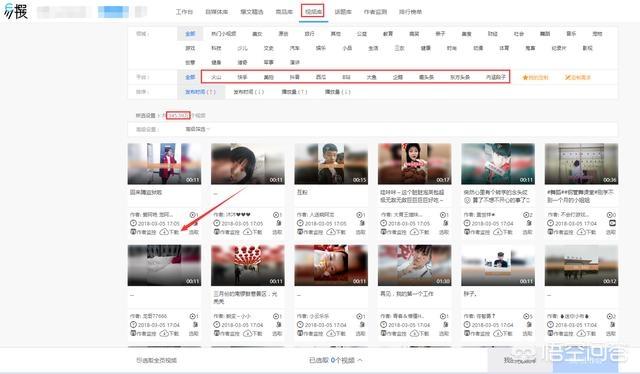Image resolution: width=640 pixels, height=374 pixels.
Task: Click 作者监控 icon on the red lanterns card
Action: click(216, 334)
